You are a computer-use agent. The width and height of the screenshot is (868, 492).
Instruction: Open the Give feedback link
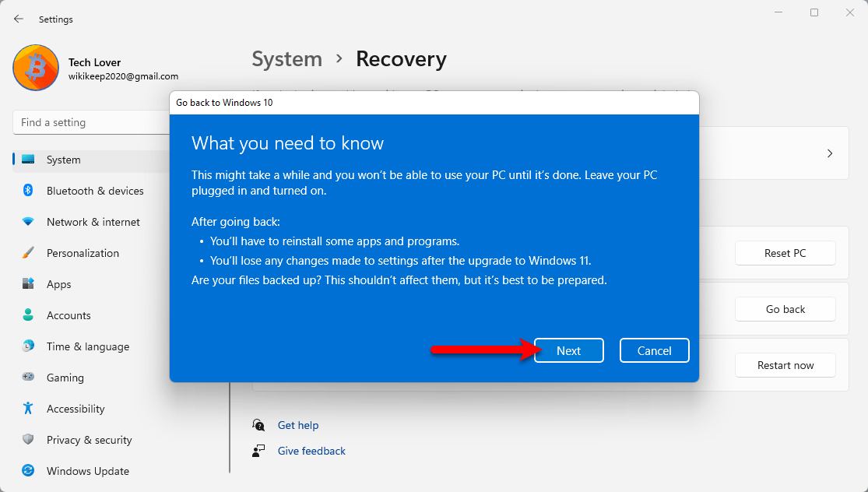click(x=311, y=451)
